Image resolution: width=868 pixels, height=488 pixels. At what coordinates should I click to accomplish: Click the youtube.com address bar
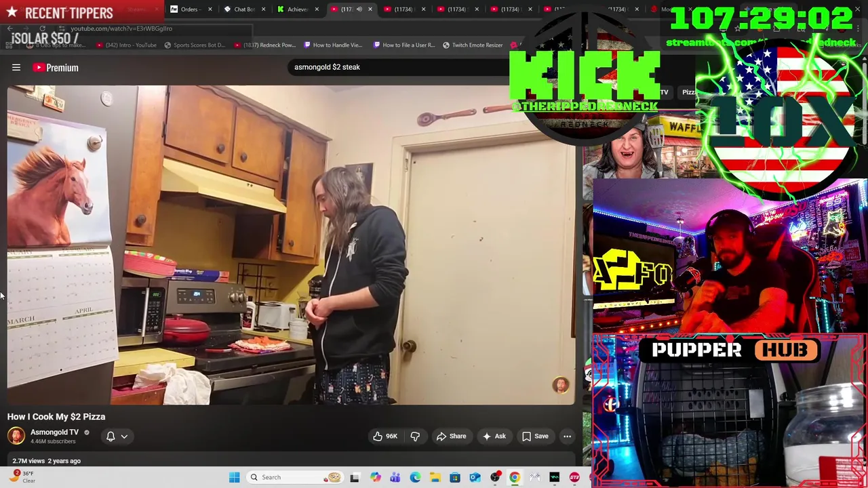(156, 28)
